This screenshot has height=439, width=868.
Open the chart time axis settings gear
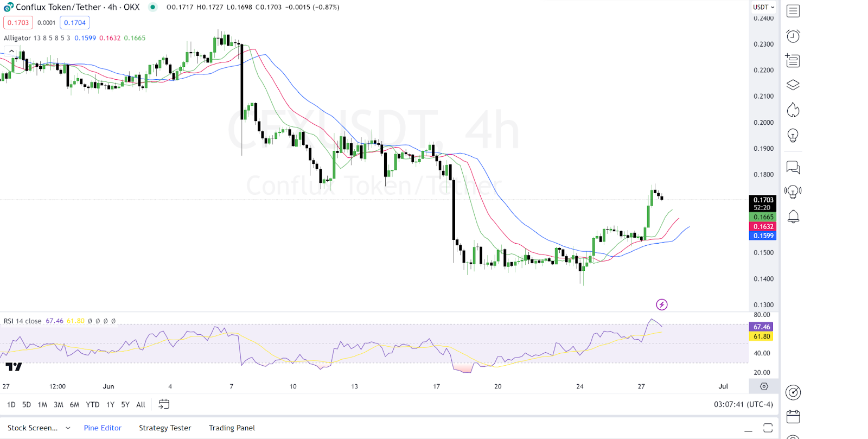[x=764, y=386]
